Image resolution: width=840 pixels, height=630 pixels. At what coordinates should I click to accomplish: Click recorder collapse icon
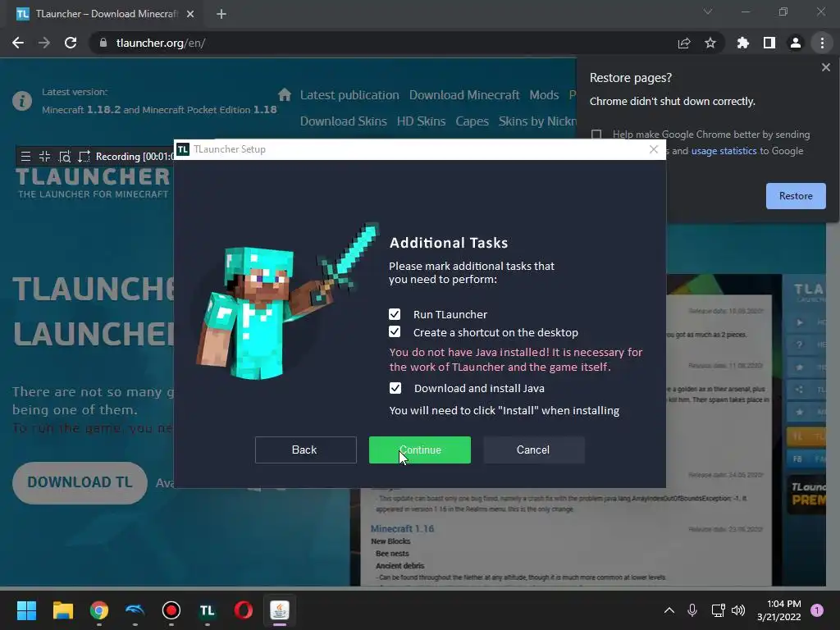pos(44,157)
